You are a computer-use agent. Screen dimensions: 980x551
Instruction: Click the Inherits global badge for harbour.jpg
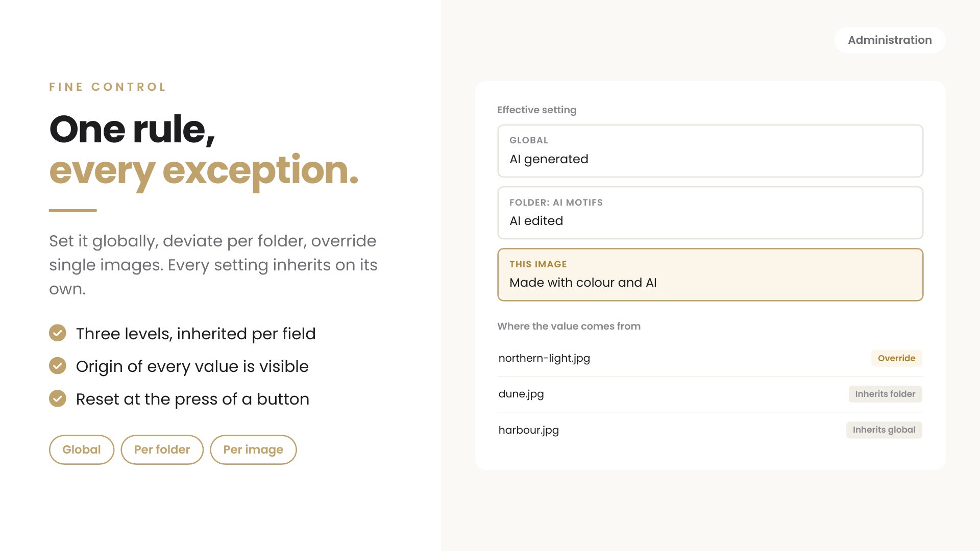[x=884, y=430]
